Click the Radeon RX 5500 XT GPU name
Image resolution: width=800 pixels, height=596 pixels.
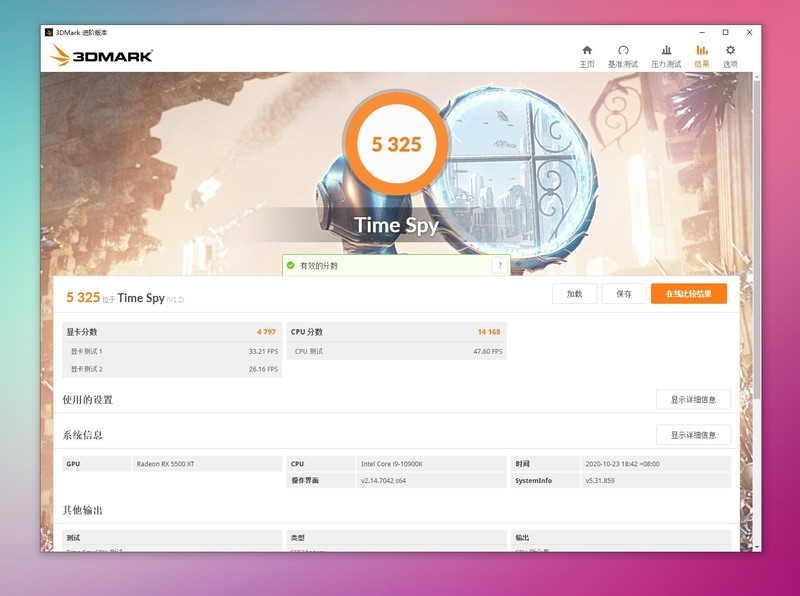coord(165,464)
